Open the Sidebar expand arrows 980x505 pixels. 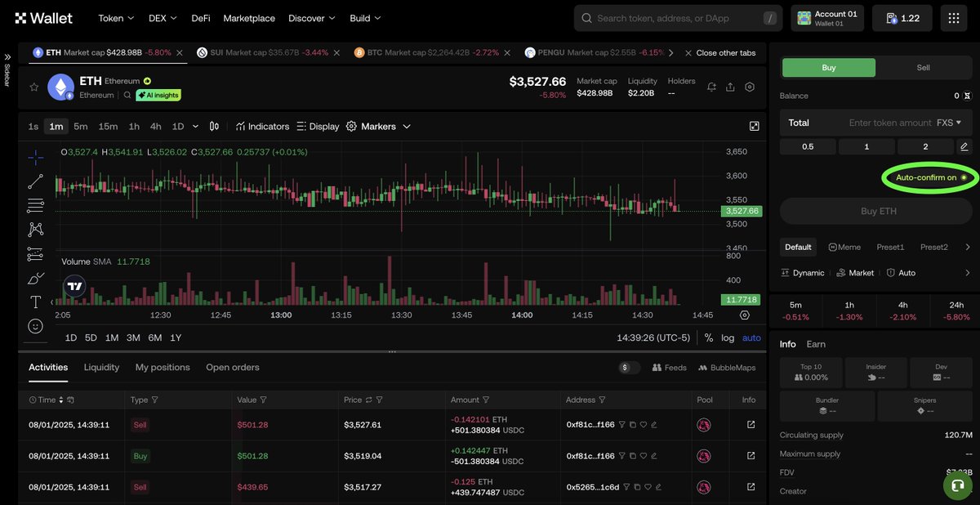[7, 56]
